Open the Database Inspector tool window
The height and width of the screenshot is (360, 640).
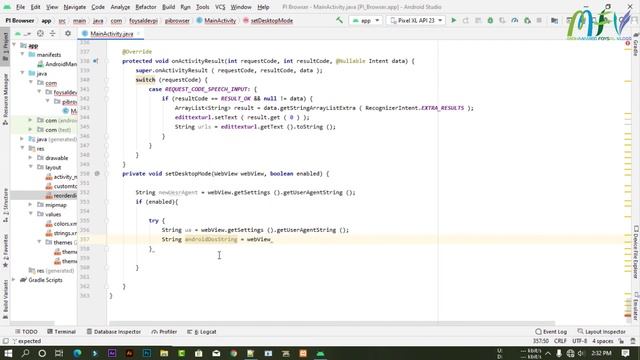(113, 332)
